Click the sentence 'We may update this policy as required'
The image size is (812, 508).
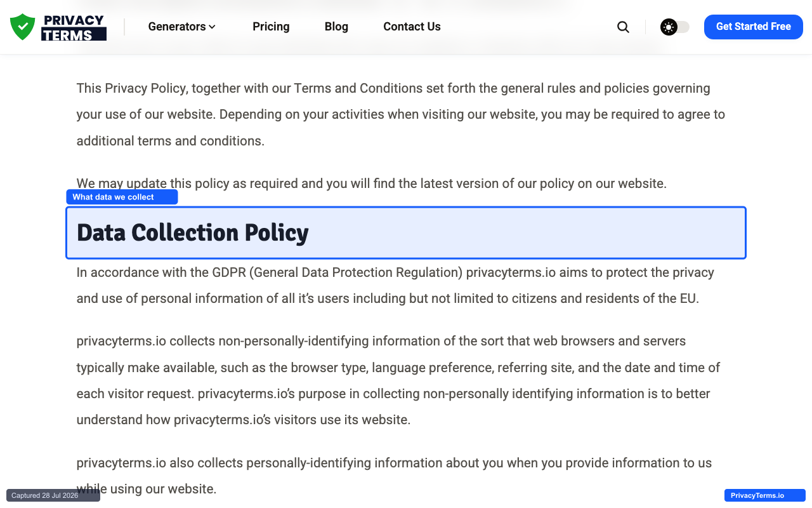point(372,184)
